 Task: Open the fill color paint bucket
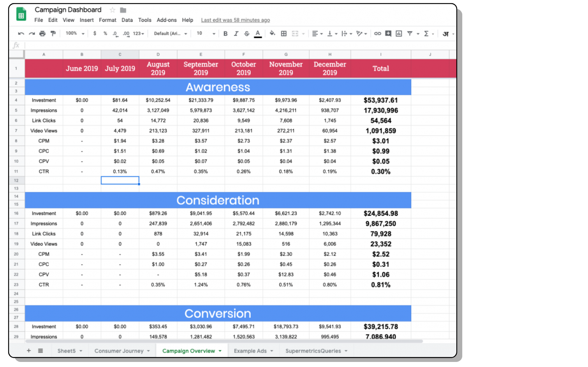(272, 34)
